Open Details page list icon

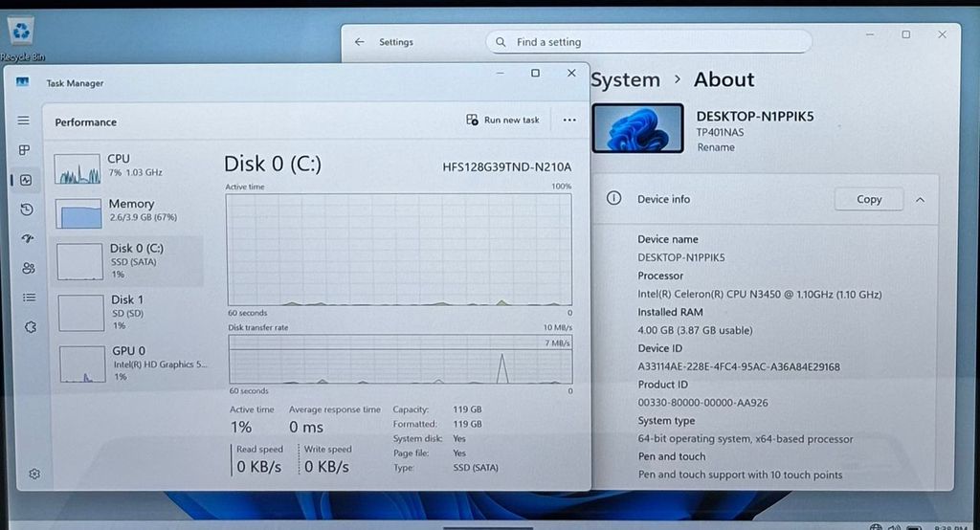(x=29, y=298)
